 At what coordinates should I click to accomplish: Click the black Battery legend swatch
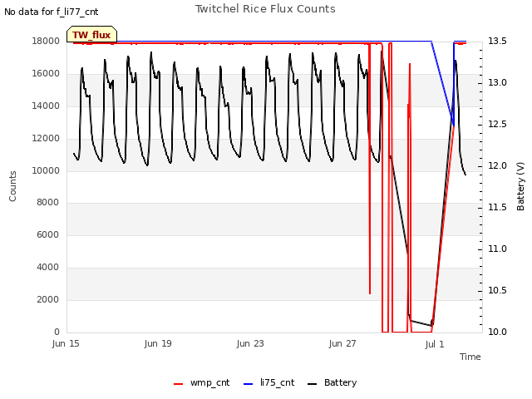point(312,384)
